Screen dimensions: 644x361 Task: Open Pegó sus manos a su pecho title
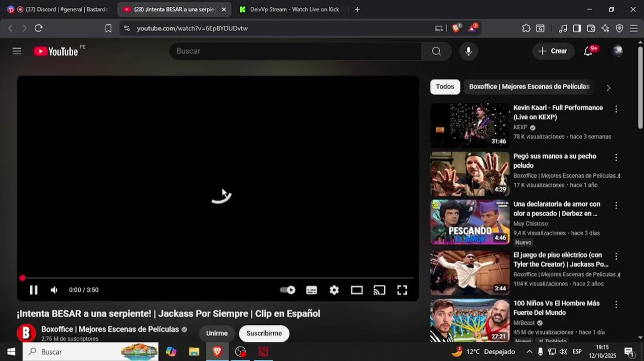(555, 161)
